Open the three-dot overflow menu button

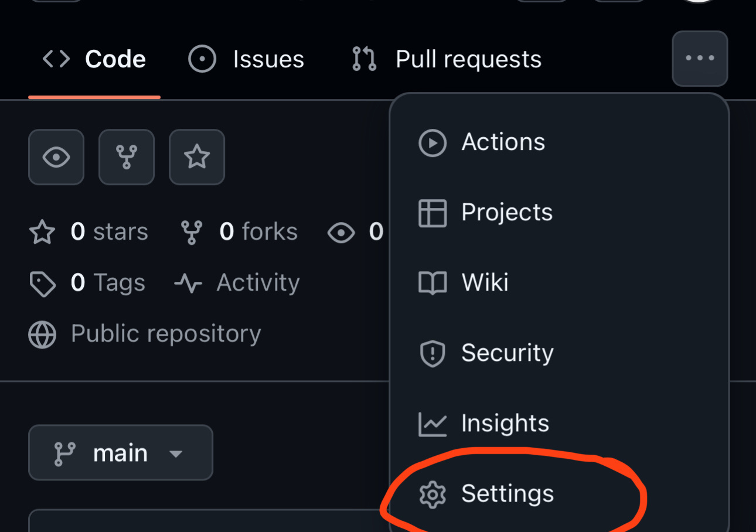point(700,59)
